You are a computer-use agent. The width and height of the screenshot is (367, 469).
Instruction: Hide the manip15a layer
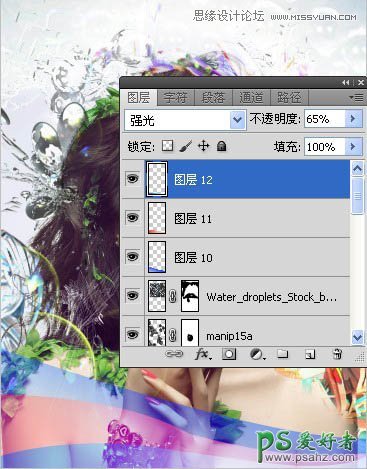pyautogui.click(x=132, y=334)
